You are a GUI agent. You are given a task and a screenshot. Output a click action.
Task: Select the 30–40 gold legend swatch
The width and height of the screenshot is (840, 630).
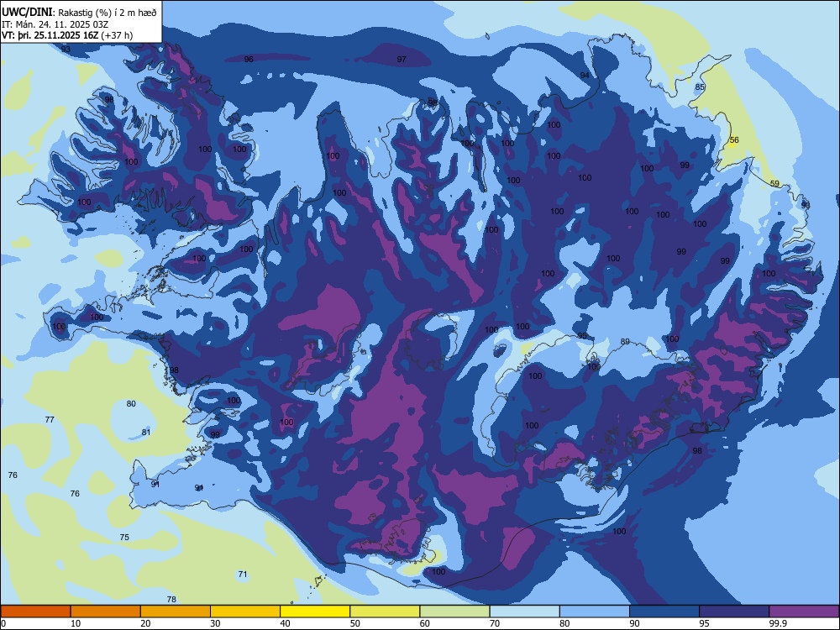point(245,612)
